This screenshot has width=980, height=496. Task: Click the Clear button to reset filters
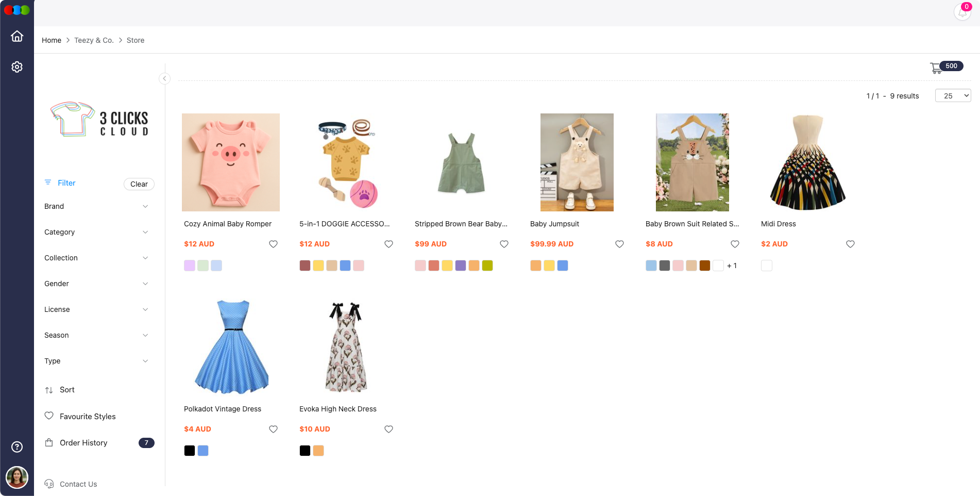coord(139,184)
